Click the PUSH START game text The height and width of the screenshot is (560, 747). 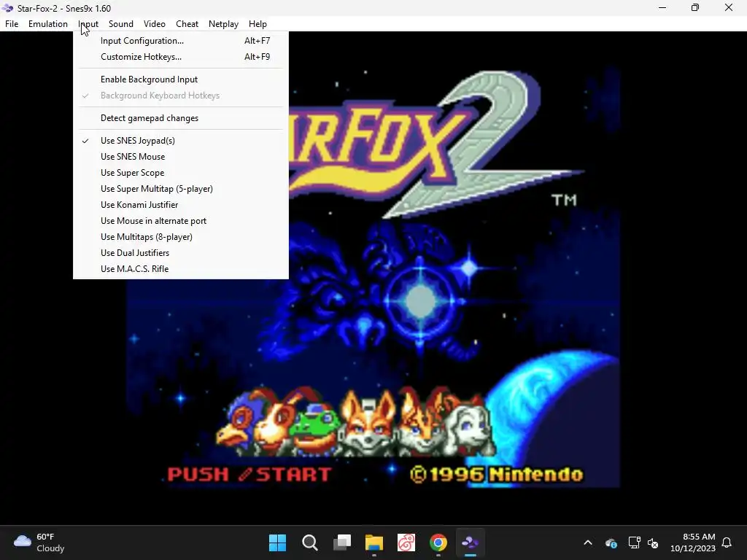coord(249,474)
